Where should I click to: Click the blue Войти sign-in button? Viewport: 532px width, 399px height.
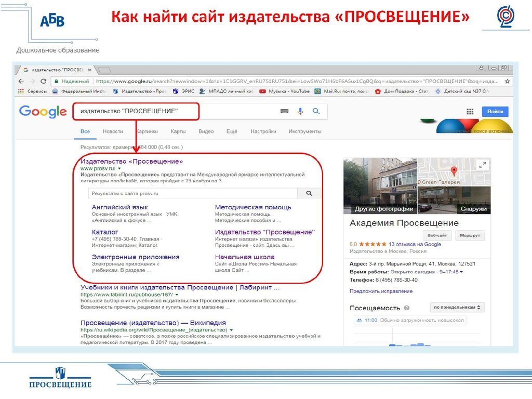pos(495,111)
